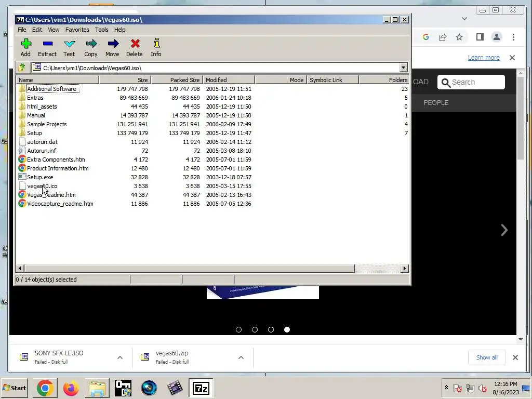Click Chrome share page icon

click(x=443, y=37)
